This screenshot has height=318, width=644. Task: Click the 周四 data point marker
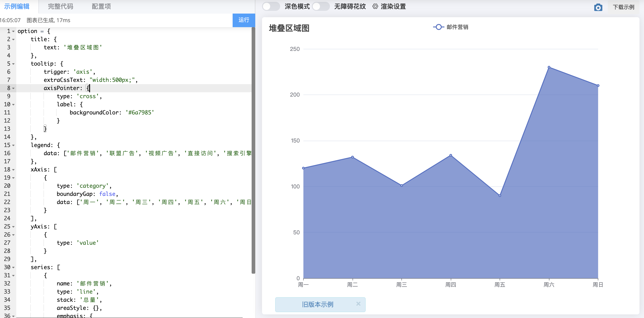(x=451, y=155)
